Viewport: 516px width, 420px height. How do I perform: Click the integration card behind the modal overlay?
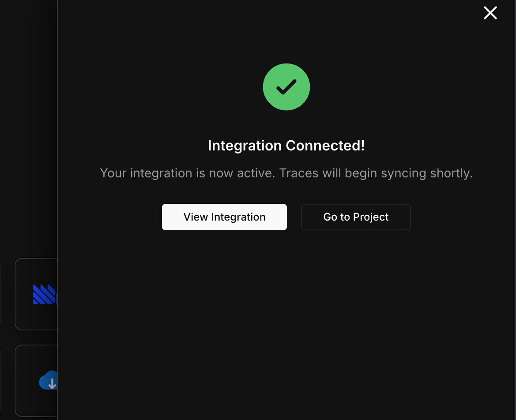(x=36, y=294)
